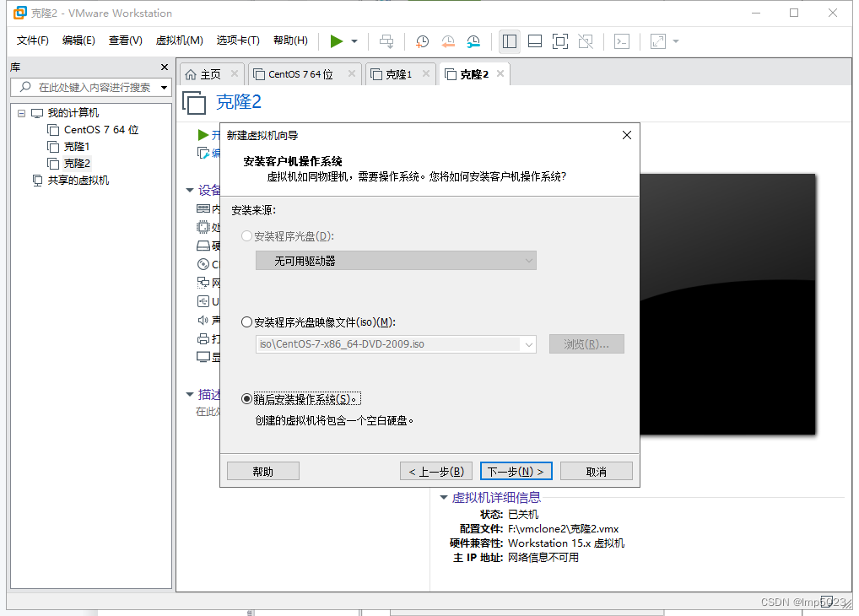Click the 下一步(N) > button
Screen dimensions: 859x616
click(x=516, y=472)
